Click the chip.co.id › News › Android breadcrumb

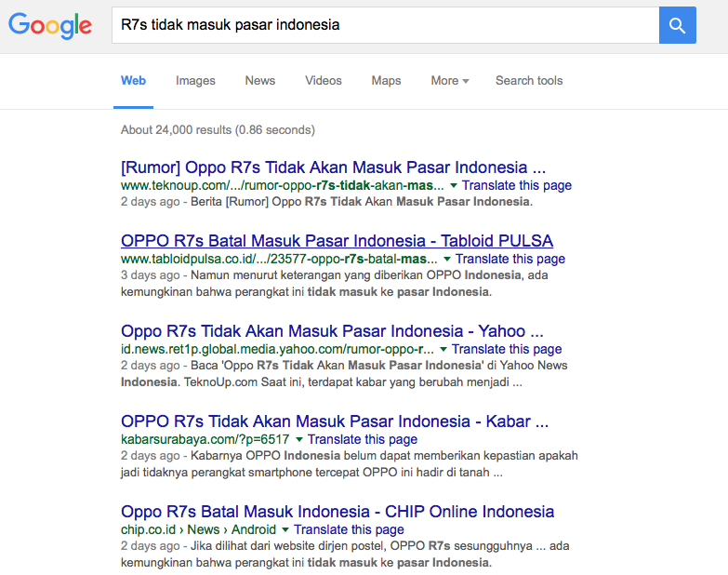pyautogui.click(x=198, y=529)
